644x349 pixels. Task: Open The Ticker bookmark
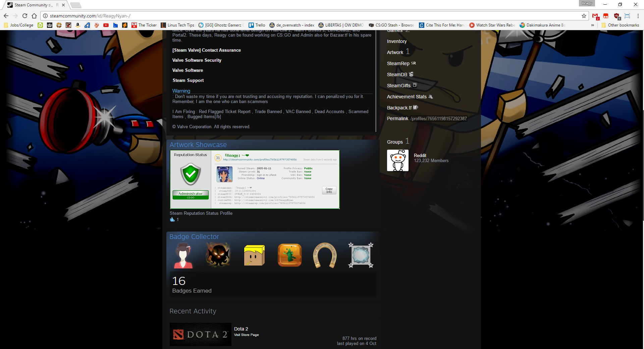(144, 25)
